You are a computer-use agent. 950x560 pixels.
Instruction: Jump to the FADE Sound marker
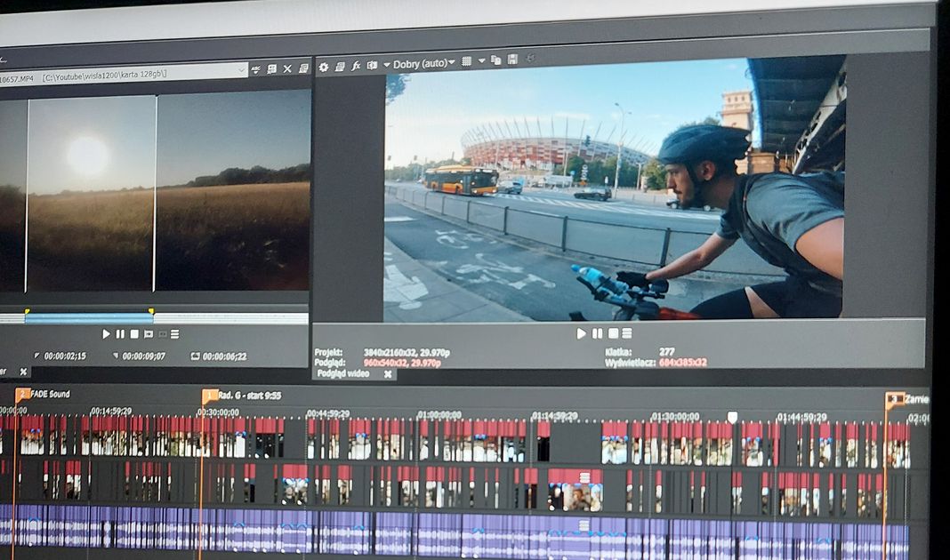point(22,394)
